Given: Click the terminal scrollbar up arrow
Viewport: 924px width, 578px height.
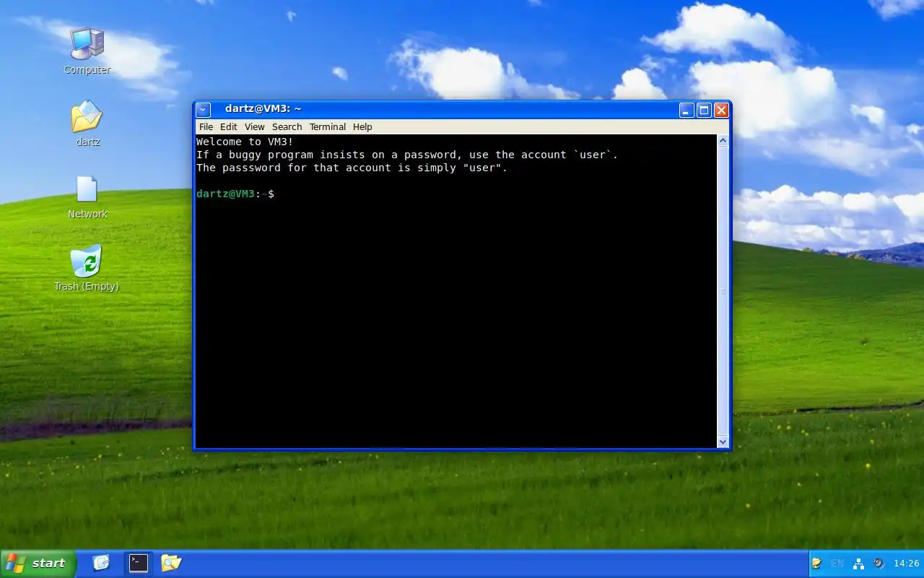Looking at the screenshot, I should 723,141.
